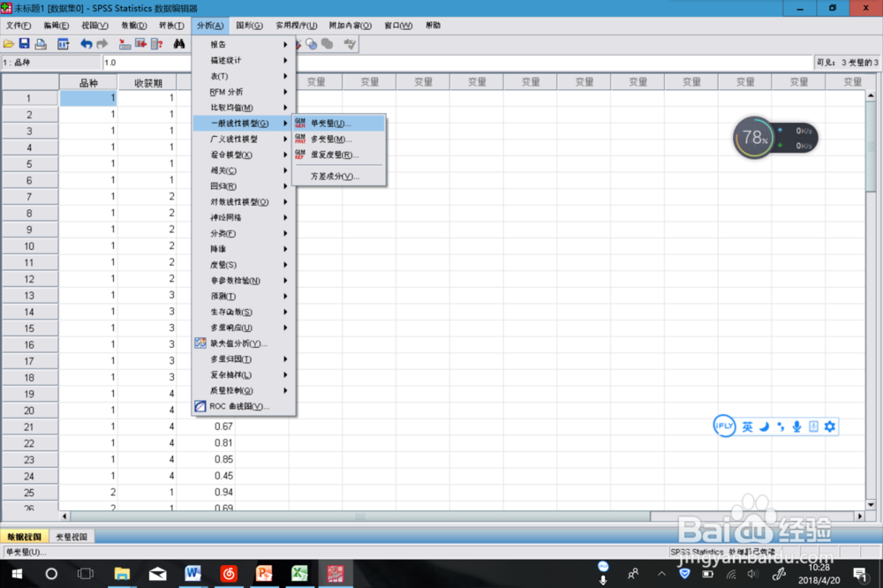Open the 文件(F) menu
The image size is (883, 588).
pyautogui.click(x=19, y=26)
